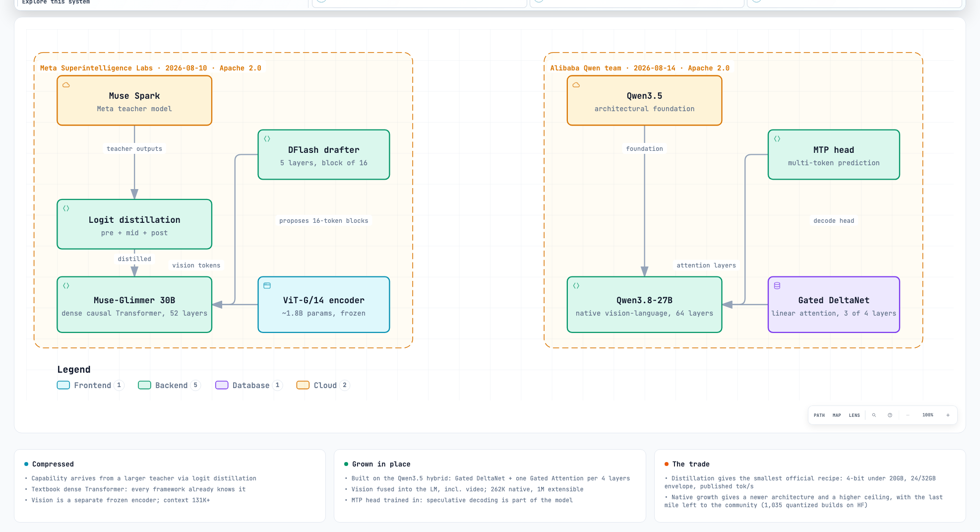Viewport: 980px width, 532px height.
Task: Toggle the Database legend filter
Action: (249, 385)
